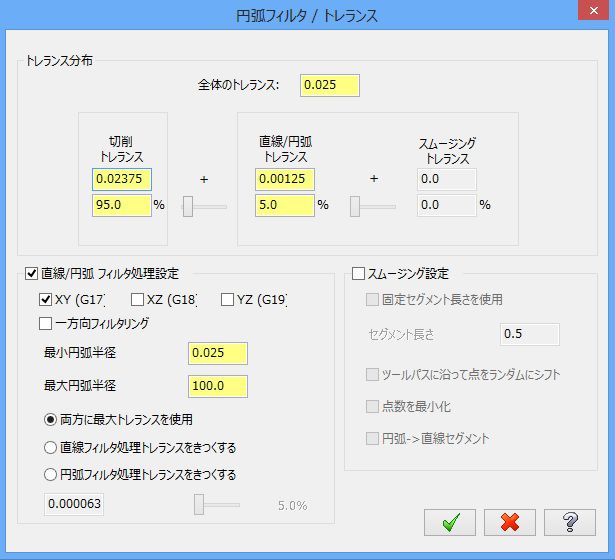Close the 円弧フィルタ / トレランス dialog
Screen dimensions: 615x560
593,10
